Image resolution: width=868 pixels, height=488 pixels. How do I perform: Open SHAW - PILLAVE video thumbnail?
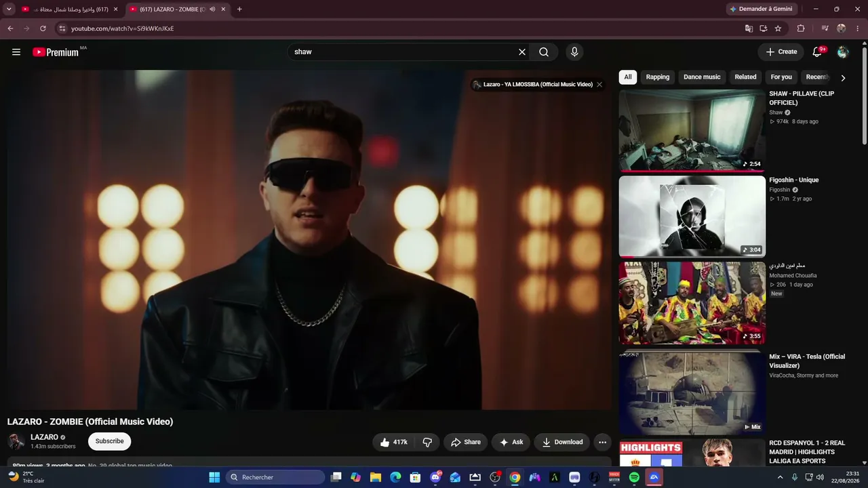point(692,130)
